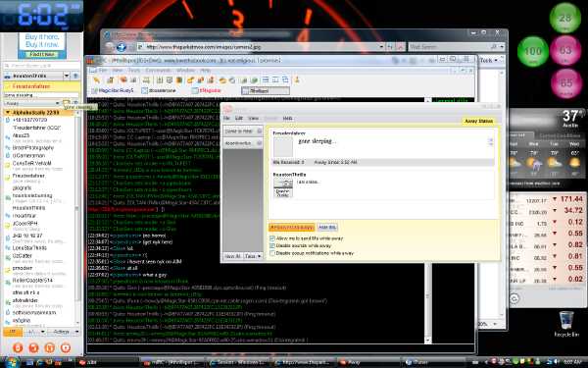This screenshot has width=588, height=368.
Task: Click the 34.72 stock value row
Action: pos(548,210)
